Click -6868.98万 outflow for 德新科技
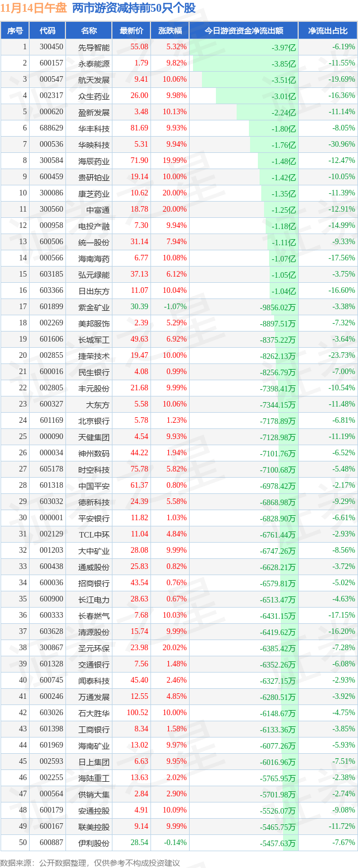The width and height of the screenshot is (358, 868). click(x=278, y=502)
